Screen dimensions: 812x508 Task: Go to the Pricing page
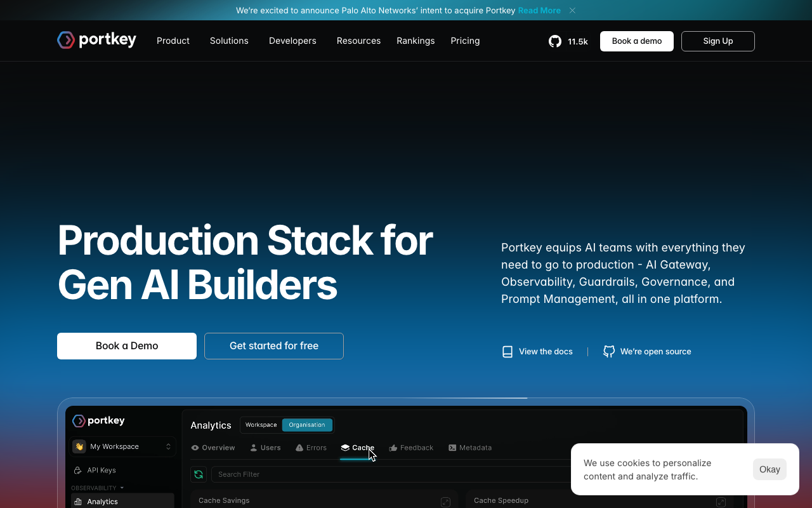(465, 41)
